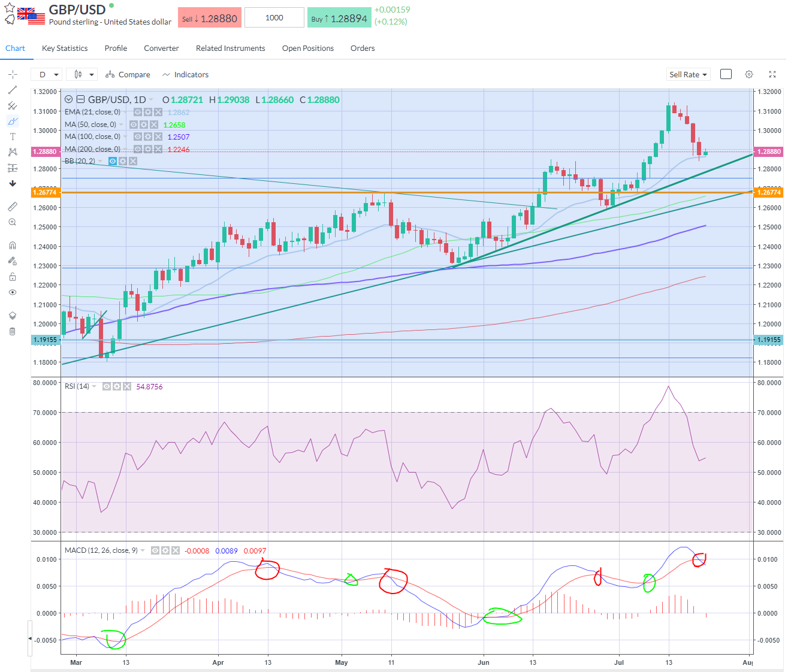The image size is (791, 672).
Task: Expand the GBP/USD, 1D legend arrow
Action: [x=151, y=100]
